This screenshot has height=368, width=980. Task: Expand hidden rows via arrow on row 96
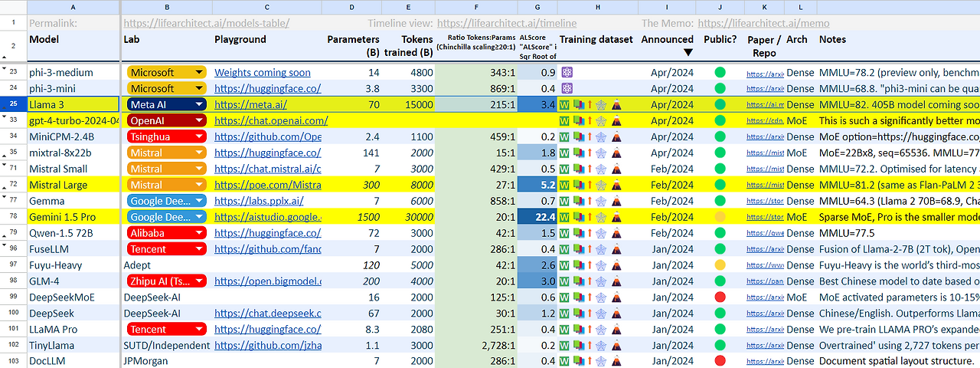pos(4,245)
